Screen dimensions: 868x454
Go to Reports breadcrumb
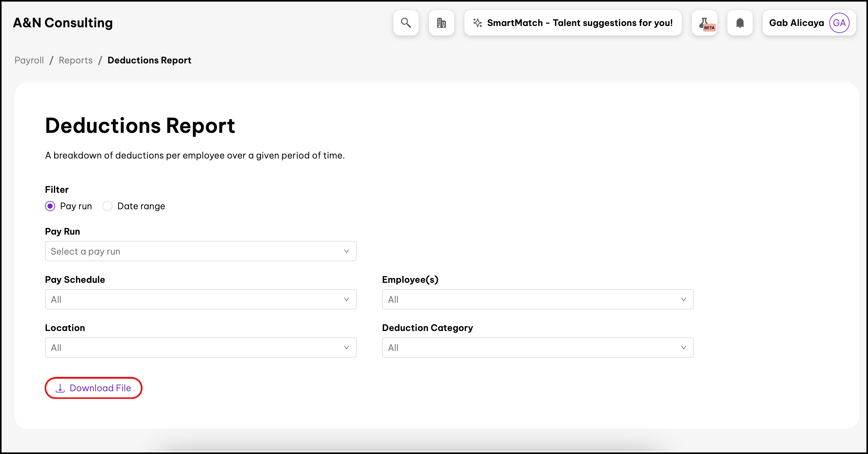[x=75, y=60]
